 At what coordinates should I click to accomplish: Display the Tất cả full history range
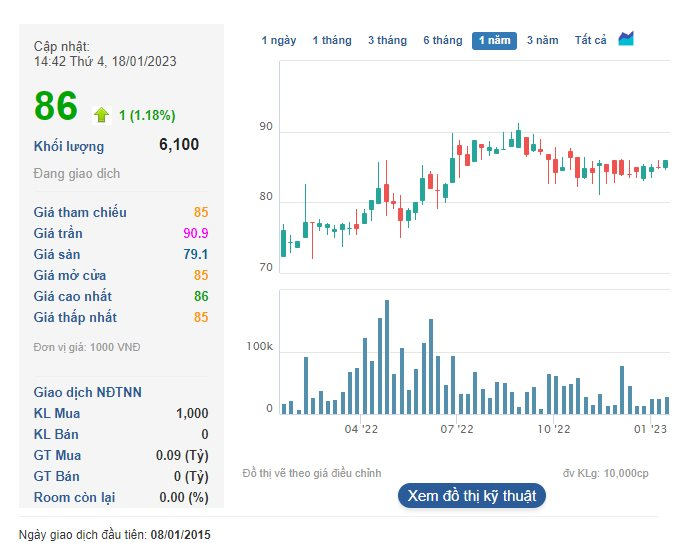(x=590, y=40)
